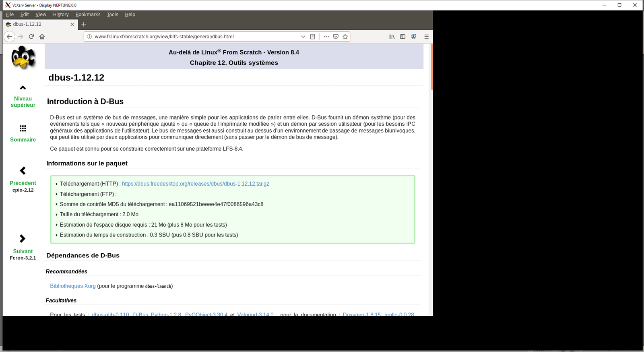The height and width of the screenshot is (352, 644).
Task: Click the VcXsrv X icon in title bar
Action: (8, 5)
